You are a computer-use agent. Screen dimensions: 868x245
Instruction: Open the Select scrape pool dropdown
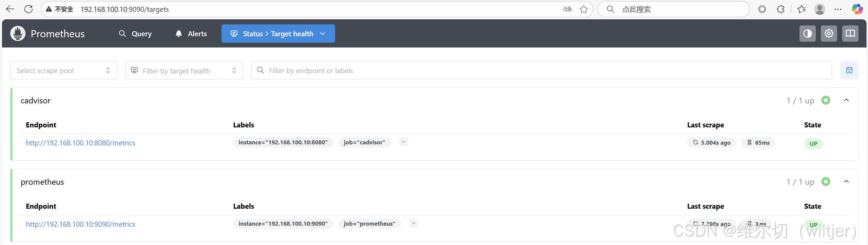63,70
